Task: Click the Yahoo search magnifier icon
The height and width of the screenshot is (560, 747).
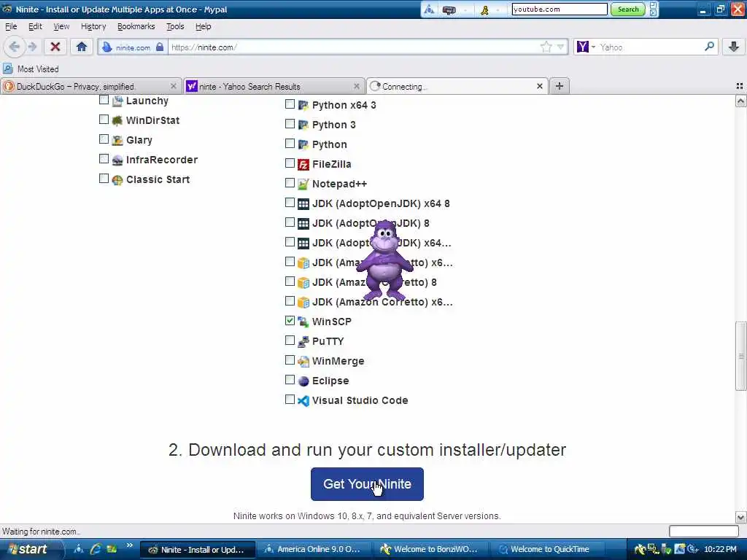Action: point(709,47)
